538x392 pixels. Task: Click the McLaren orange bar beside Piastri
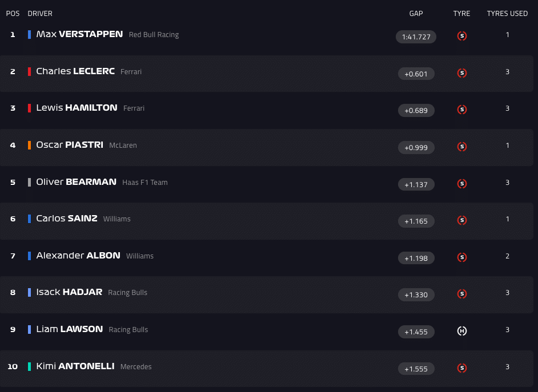pos(29,145)
